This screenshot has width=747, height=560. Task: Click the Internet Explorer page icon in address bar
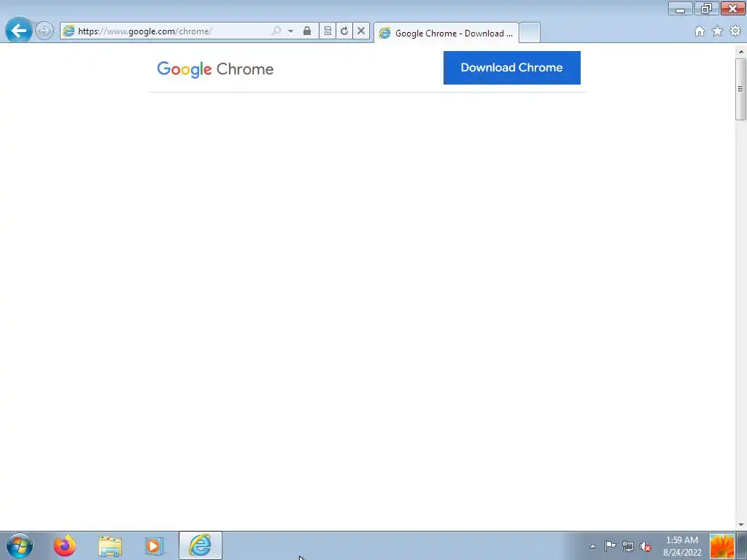pyautogui.click(x=69, y=31)
